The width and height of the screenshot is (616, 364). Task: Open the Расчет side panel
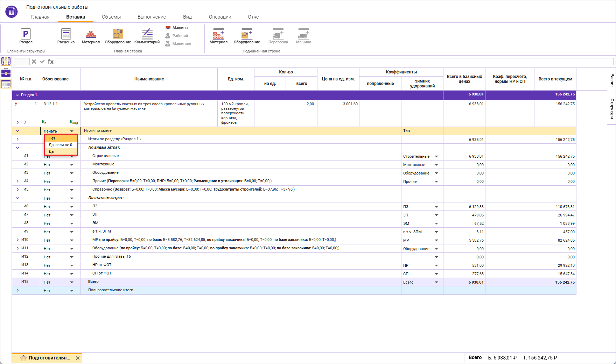tap(611, 80)
